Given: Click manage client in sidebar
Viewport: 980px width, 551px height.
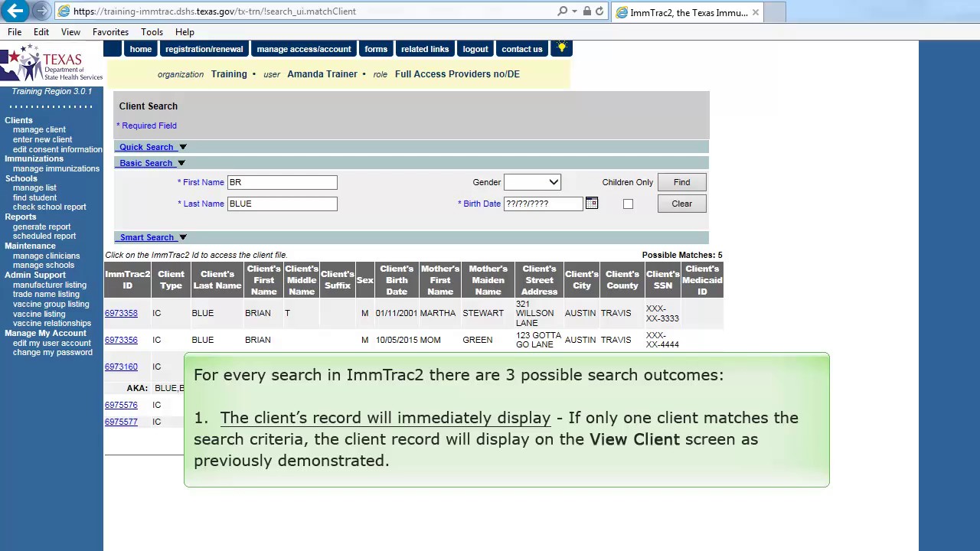Looking at the screenshot, I should point(39,130).
